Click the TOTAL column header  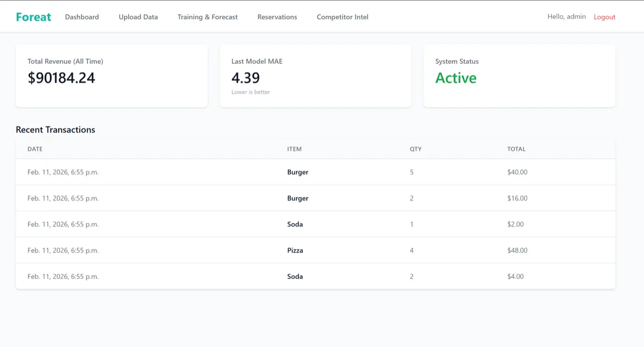click(x=516, y=149)
